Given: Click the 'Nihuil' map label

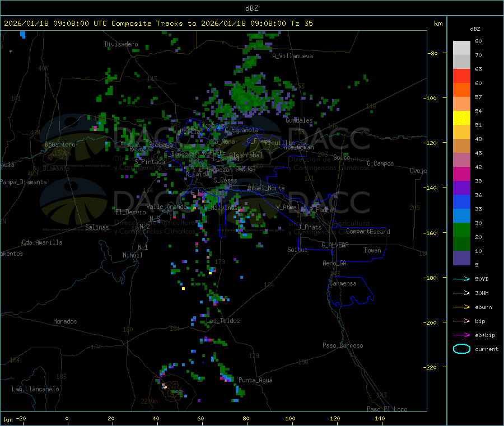Looking at the screenshot, I should point(133,255).
